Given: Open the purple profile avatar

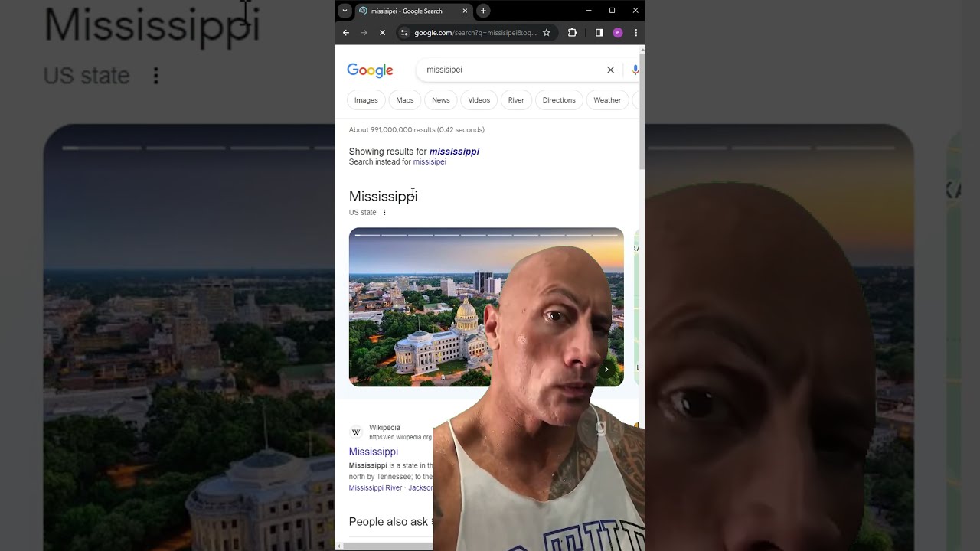Looking at the screenshot, I should [x=618, y=33].
